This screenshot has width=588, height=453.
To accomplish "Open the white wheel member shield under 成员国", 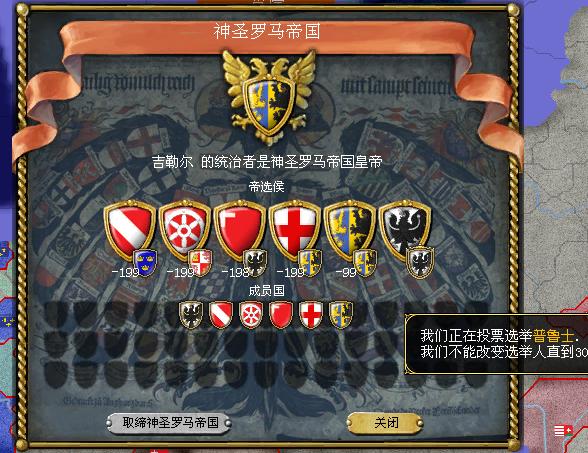I will [x=251, y=315].
